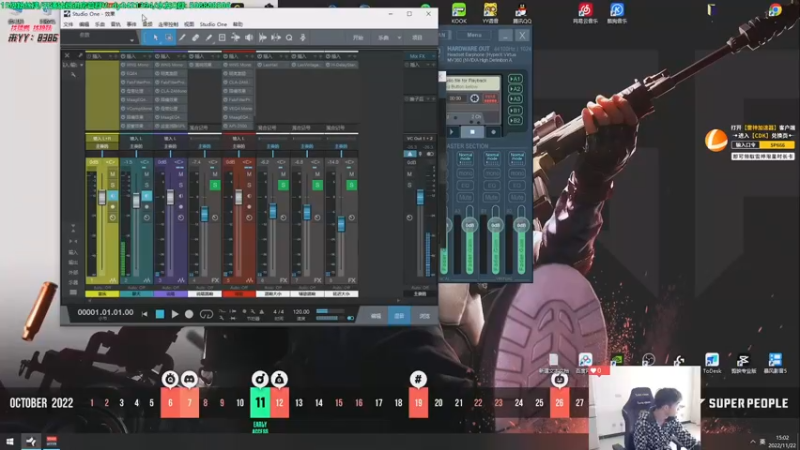Select the Eraser tool
This screenshot has width=800, height=450.
[x=195, y=37]
